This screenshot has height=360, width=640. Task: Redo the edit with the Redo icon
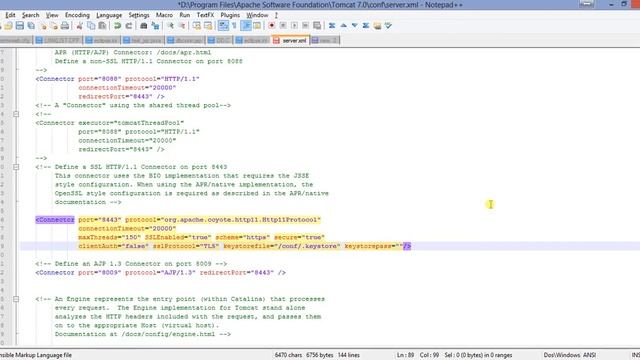129,26
